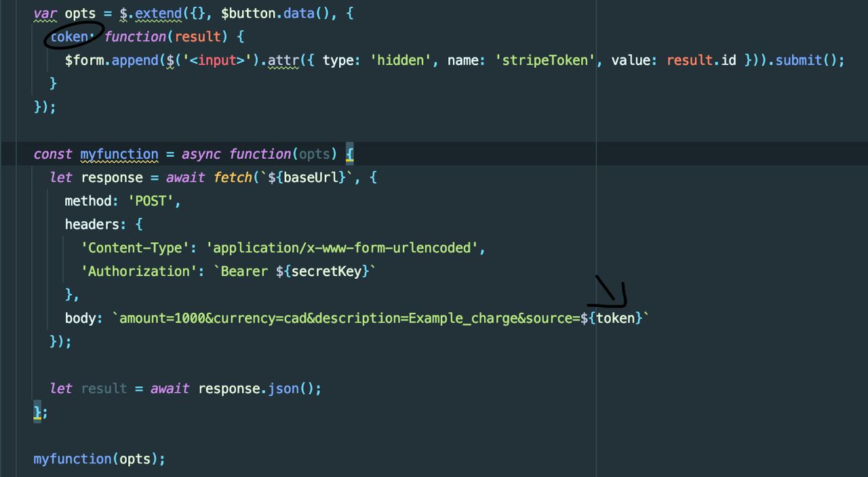868x477 pixels.
Task: Place cursor on 'append' method
Action: pyautogui.click(x=135, y=60)
